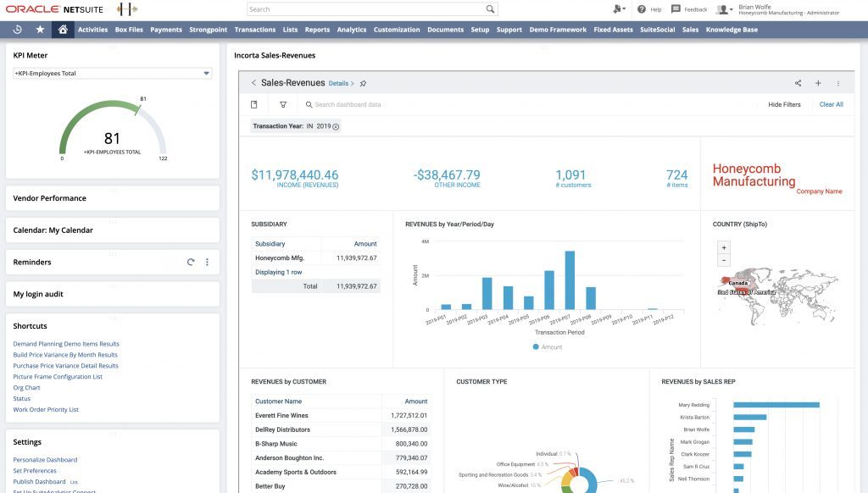Open the KPI-Employees Total dropdown
The height and width of the screenshot is (493, 868).
[x=113, y=73]
